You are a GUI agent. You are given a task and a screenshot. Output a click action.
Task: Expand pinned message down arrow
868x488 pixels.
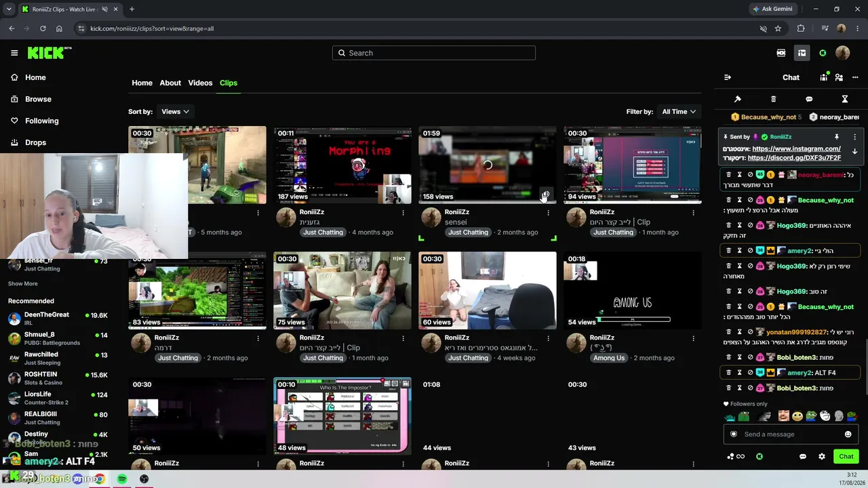click(854, 151)
